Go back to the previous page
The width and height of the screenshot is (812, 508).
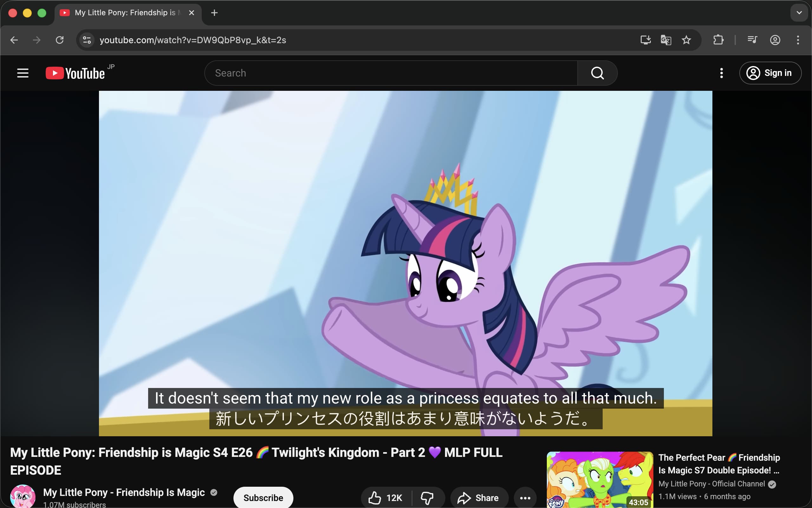[14, 40]
